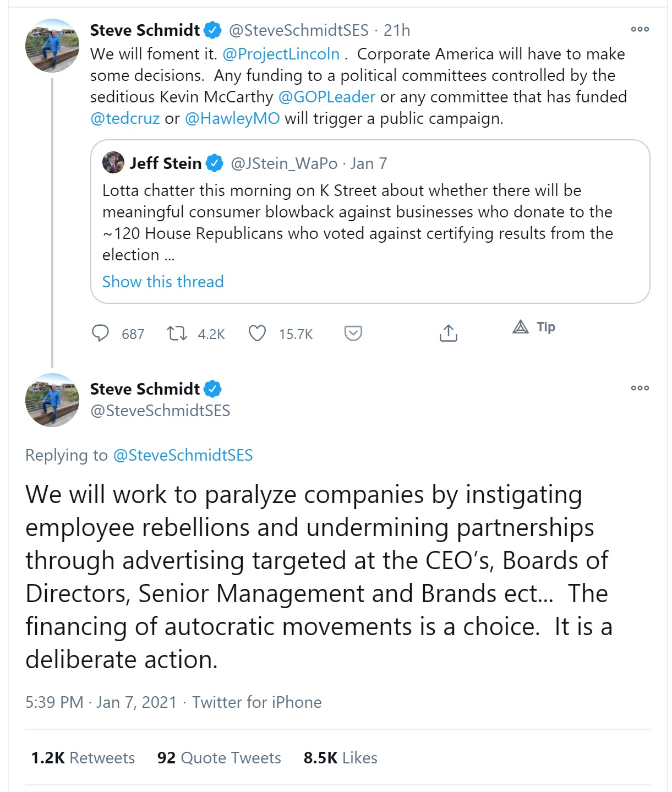Viewport: 672px width, 792px height.
Task: View the 92 Quote Tweets
Action: [219, 758]
